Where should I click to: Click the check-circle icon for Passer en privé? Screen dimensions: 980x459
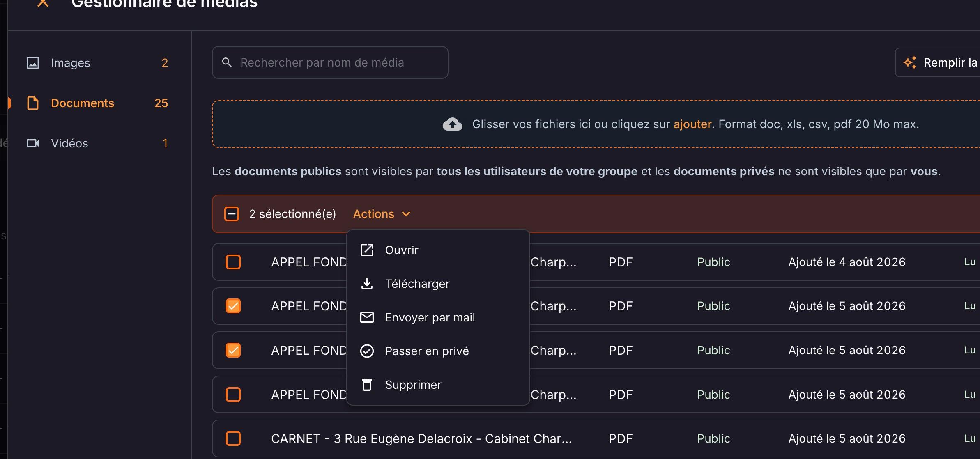click(367, 351)
